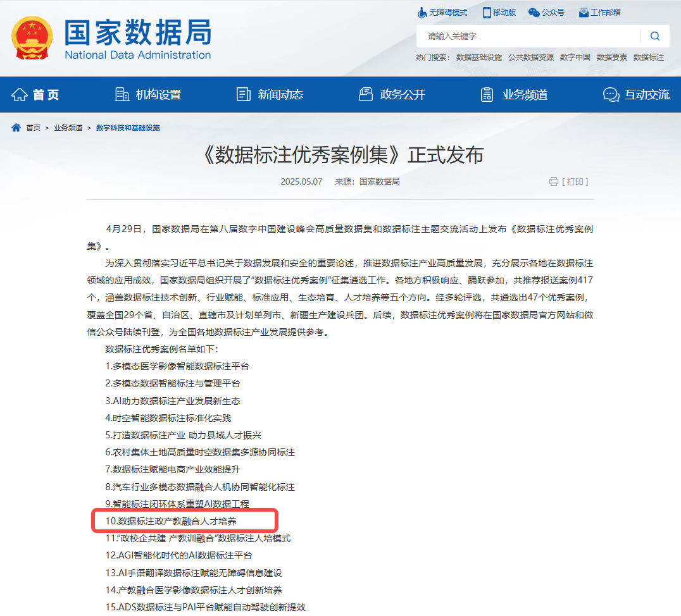681x616 pixels.
Task: Click the 新闻动态 news document icon
Action: (243, 94)
